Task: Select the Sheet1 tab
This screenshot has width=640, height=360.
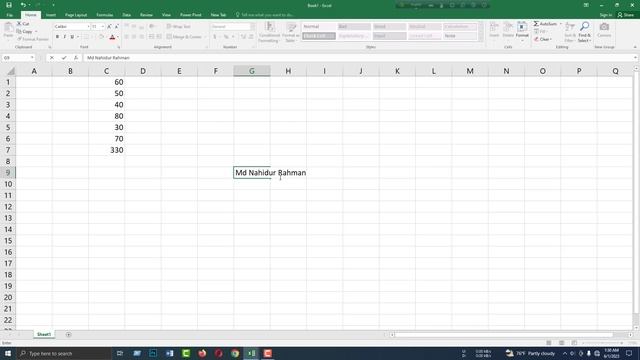Action: tap(44, 335)
